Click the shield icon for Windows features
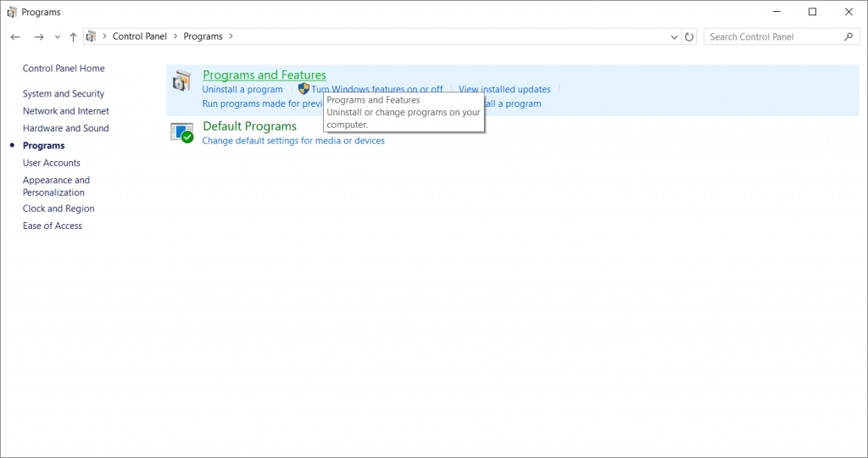This screenshot has width=868, height=458. 303,88
